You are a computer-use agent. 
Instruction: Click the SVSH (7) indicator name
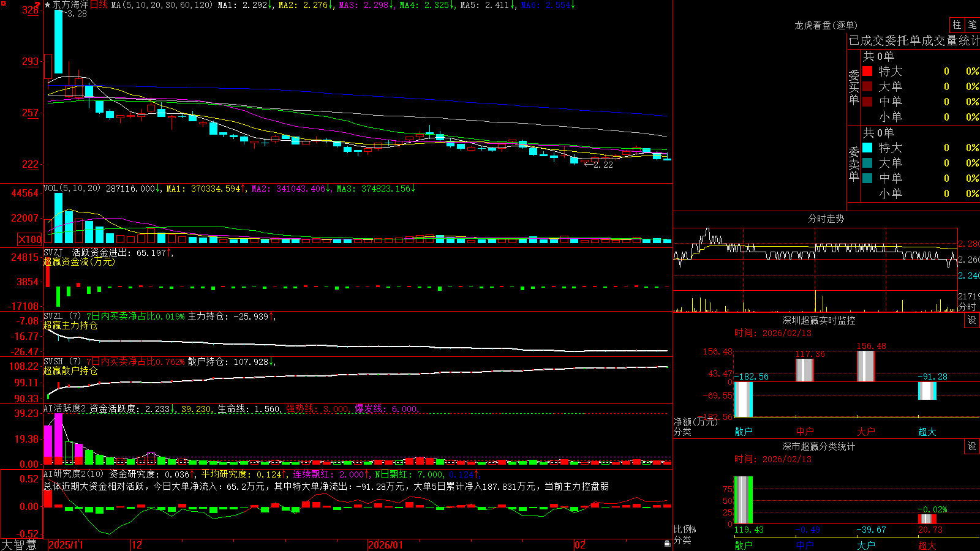pyautogui.click(x=62, y=362)
